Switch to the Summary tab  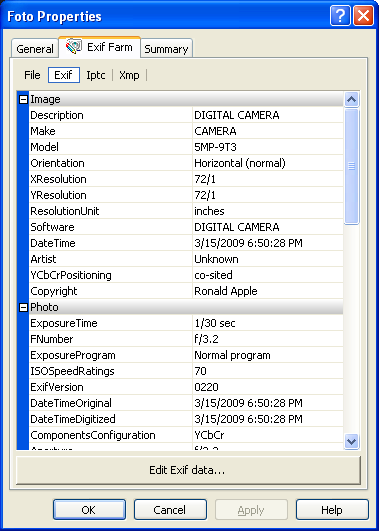click(166, 49)
